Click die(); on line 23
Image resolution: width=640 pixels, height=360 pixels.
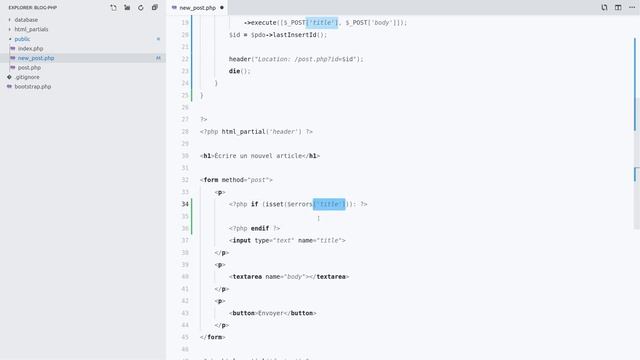click(x=240, y=71)
